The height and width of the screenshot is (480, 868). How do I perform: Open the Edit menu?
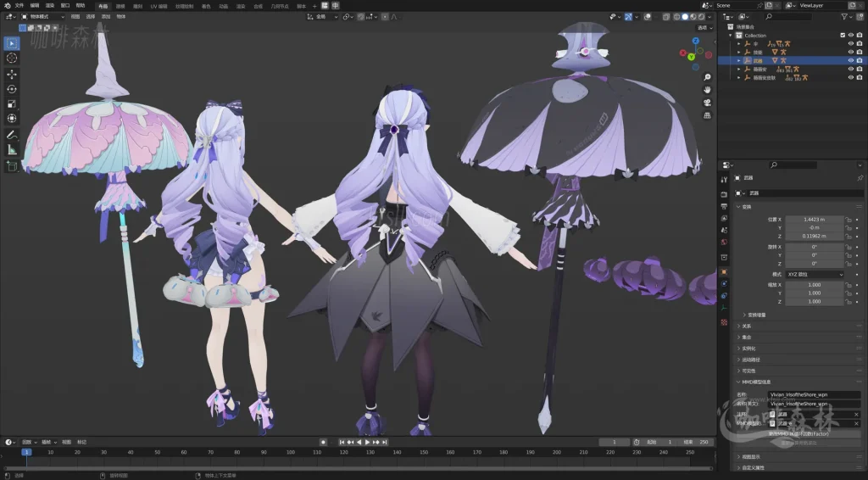(x=34, y=6)
